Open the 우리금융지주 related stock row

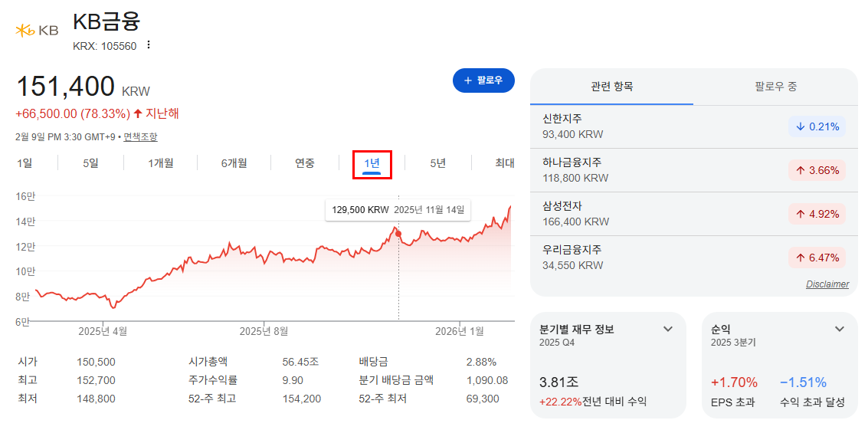pyautogui.click(x=693, y=257)
